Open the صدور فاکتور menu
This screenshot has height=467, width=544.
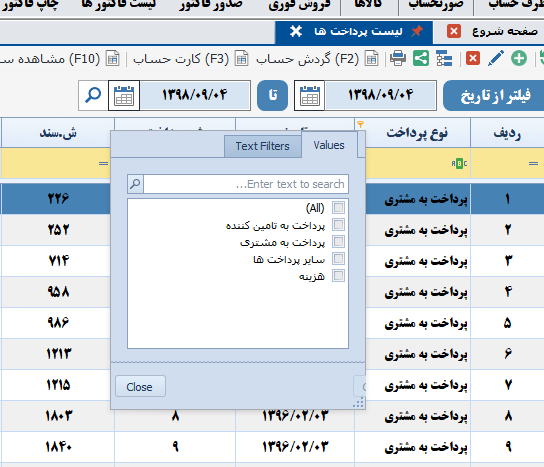click(211, 5)
